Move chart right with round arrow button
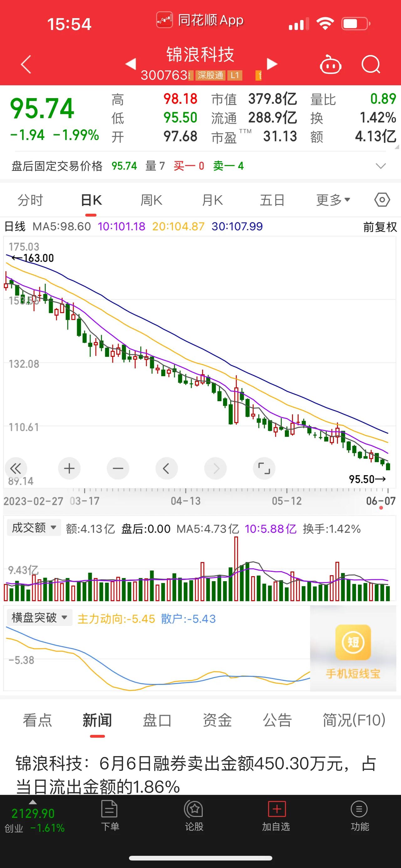 216,468
